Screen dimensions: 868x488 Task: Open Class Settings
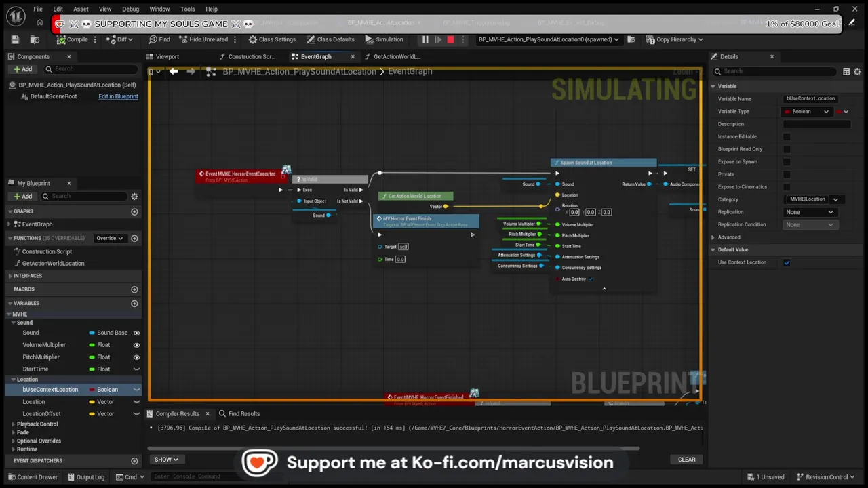tap(272, 39)
